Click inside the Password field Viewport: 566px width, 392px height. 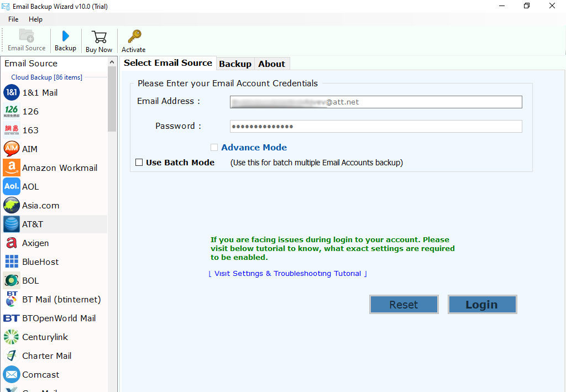[x=376, y=126]
